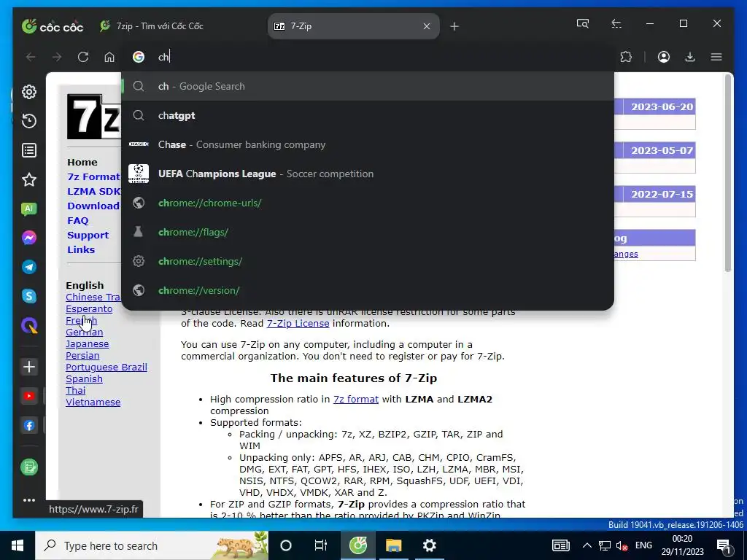Open the Downloads icon in the toolbar
The height and width of the screenshot is (560, 747).
coord(690,57)
